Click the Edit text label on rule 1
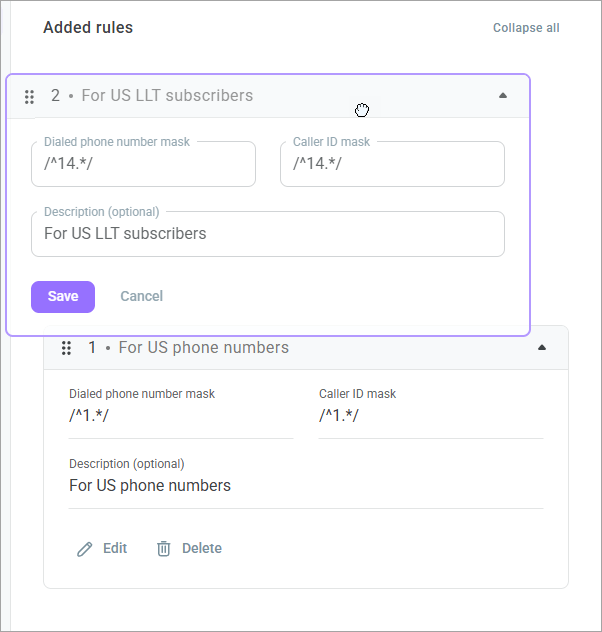Image resolution: width=602 pixels, height=632 pixels. [x=115, y=549]
